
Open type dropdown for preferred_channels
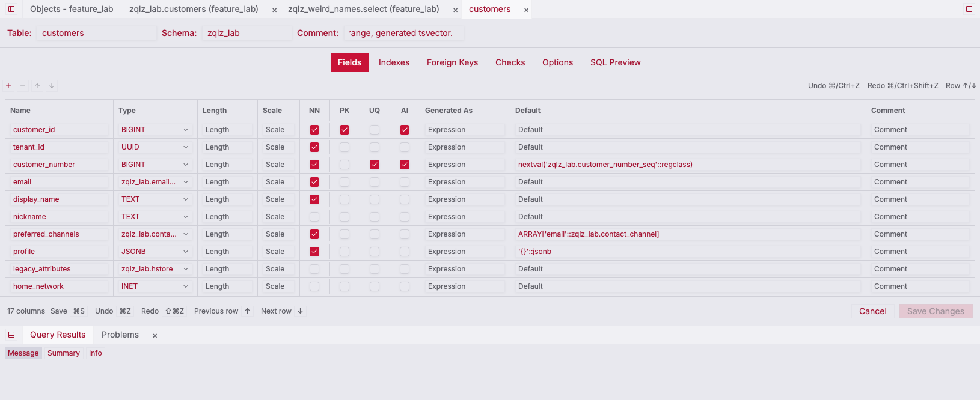(x=155, y=234)
